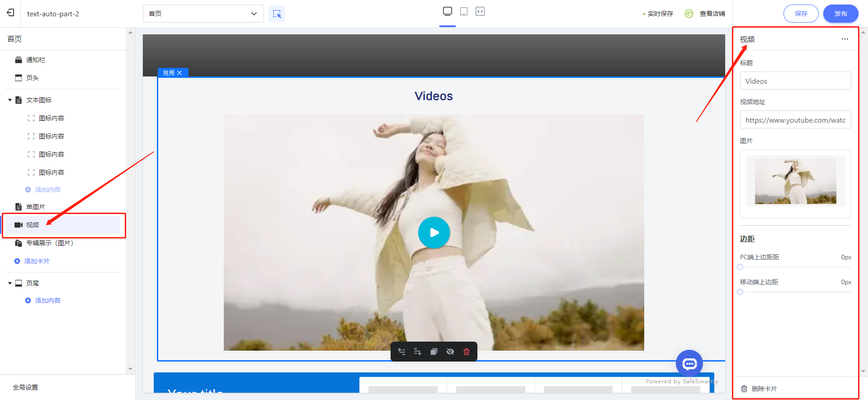The height and width of the screenshot is (400, 868).
Task: Click the Videos heading on canvas
Action: click(434, 96)
